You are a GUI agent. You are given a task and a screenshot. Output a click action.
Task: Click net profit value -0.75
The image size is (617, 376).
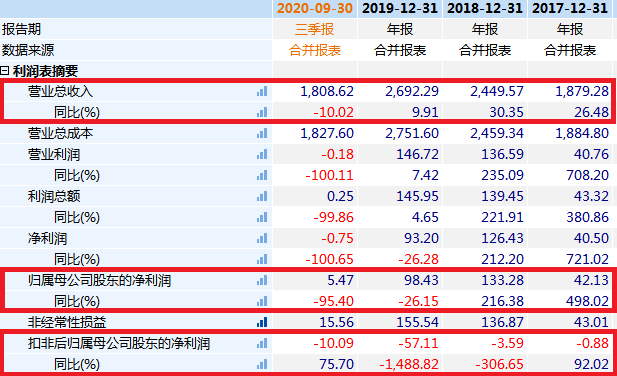pyautogui.click(x=337, y=238)
